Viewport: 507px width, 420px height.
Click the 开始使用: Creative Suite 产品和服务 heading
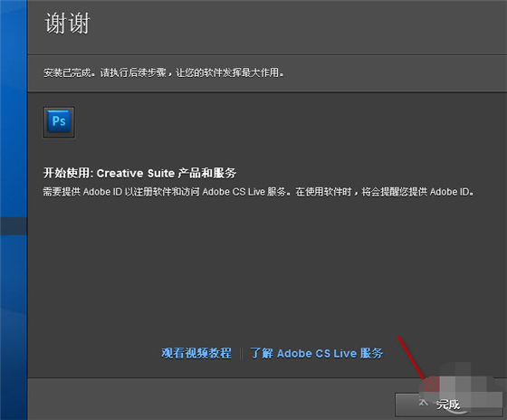pos(139,173)
